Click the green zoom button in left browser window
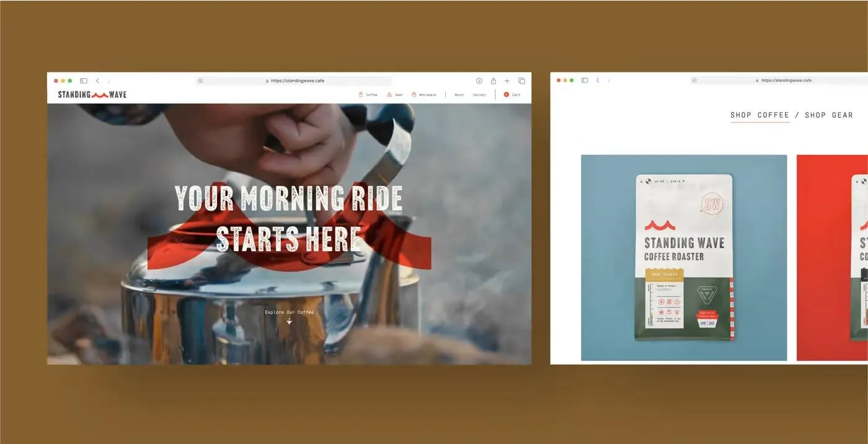The width and height of the screenshot is (868, 444). click(x=70, y=81)
